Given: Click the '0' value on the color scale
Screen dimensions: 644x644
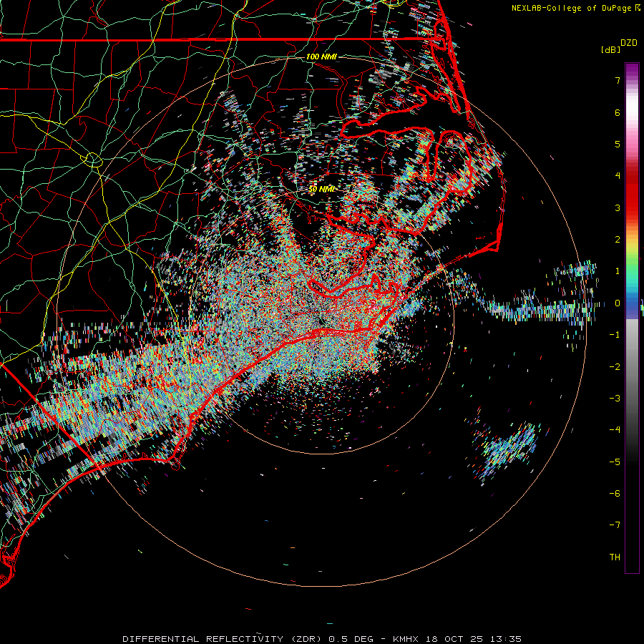Looking at the screenshot, I should coord(618,303).
